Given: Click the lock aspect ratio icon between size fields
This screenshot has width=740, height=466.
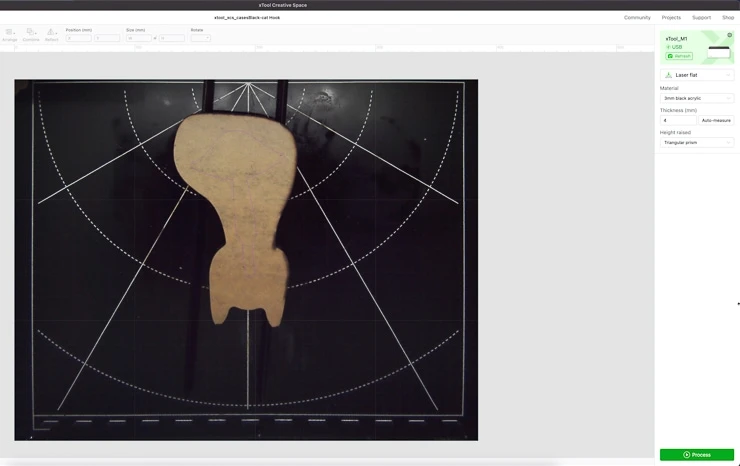Looking at the screenshot, I should click(x=155, y=38).
